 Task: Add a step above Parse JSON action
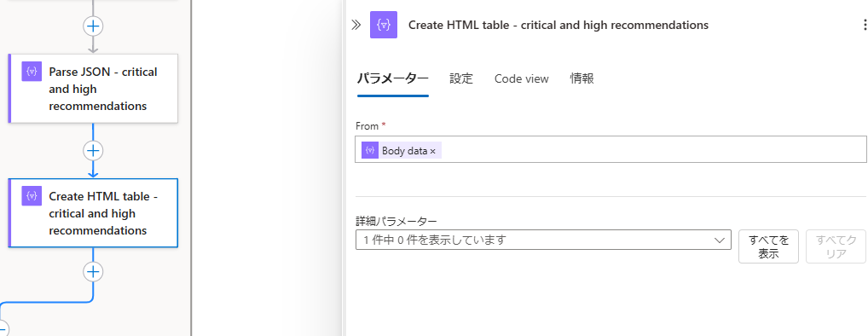click(x=93, y=26)
